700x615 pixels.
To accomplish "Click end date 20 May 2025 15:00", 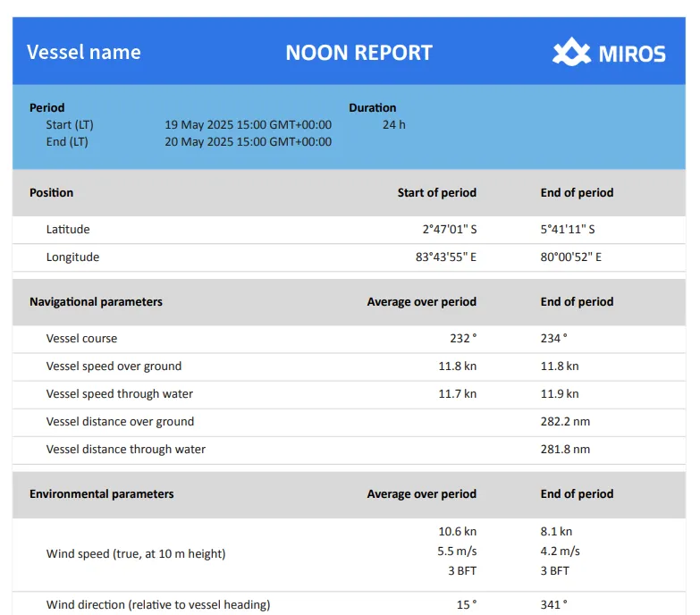I will coord(249,141).
